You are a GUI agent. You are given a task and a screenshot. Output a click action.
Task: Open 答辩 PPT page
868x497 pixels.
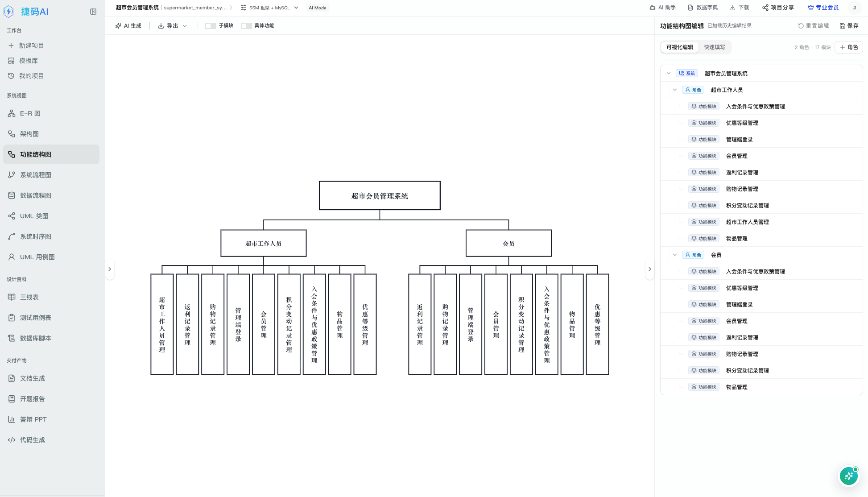click(51, 419)
